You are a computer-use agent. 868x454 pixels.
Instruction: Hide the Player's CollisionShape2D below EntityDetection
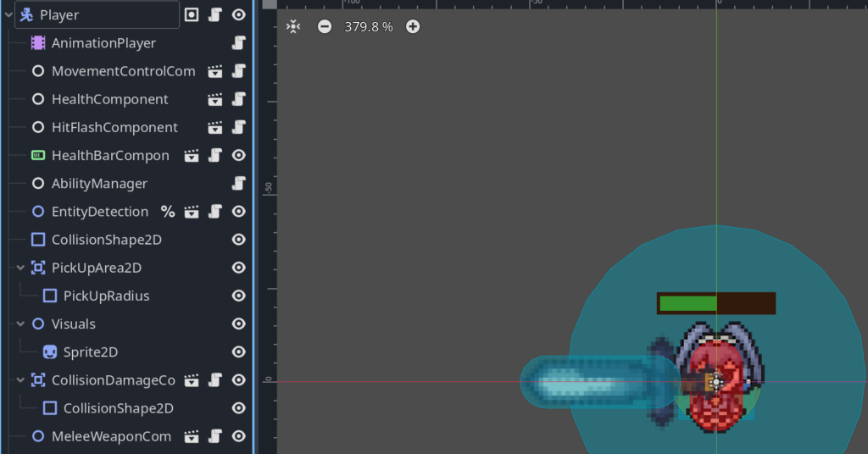238,240
